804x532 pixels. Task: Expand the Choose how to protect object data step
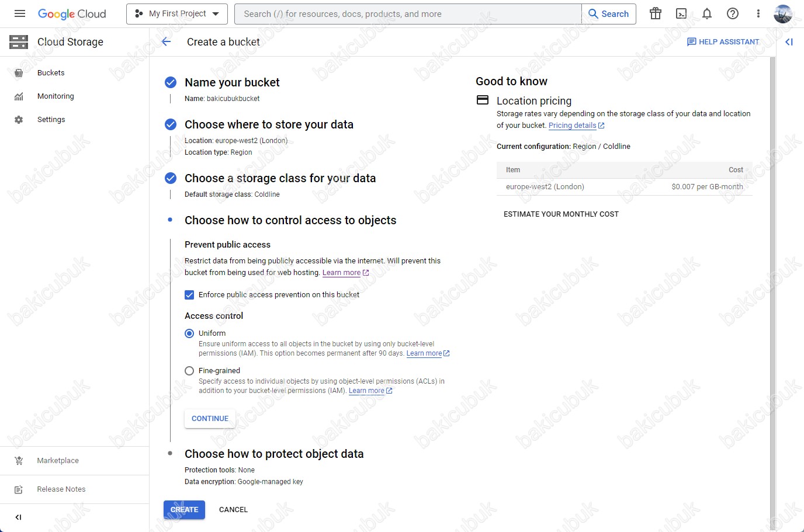(x=274, y=454)
